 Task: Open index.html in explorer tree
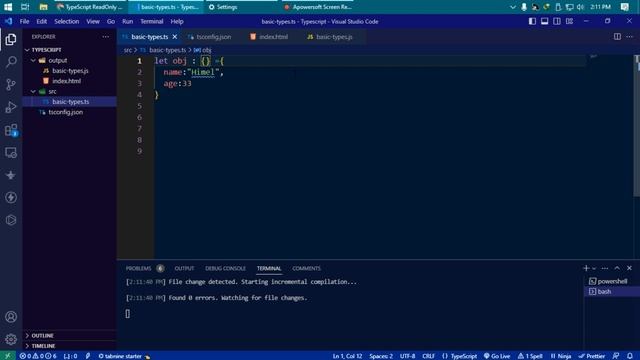66,81
